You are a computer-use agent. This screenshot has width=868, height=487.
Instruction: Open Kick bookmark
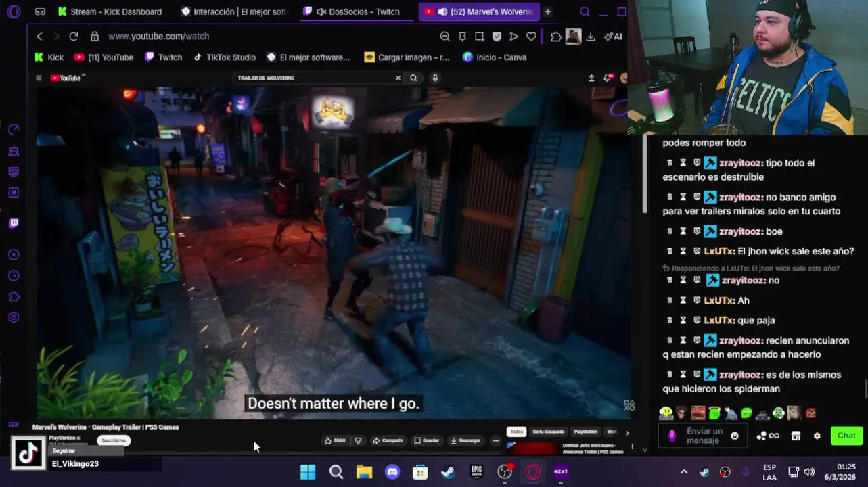[49, 57]
